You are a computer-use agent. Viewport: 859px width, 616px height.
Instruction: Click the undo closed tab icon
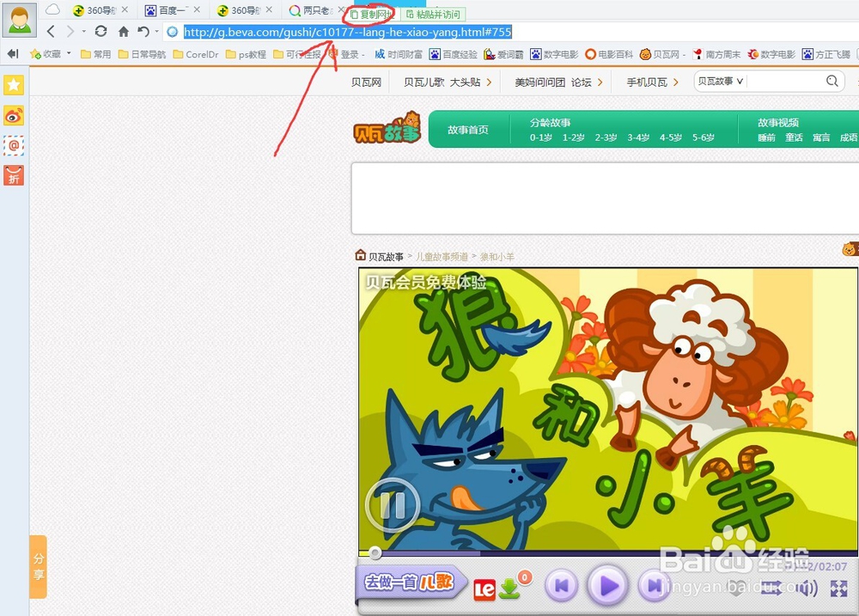click(143, 32)
